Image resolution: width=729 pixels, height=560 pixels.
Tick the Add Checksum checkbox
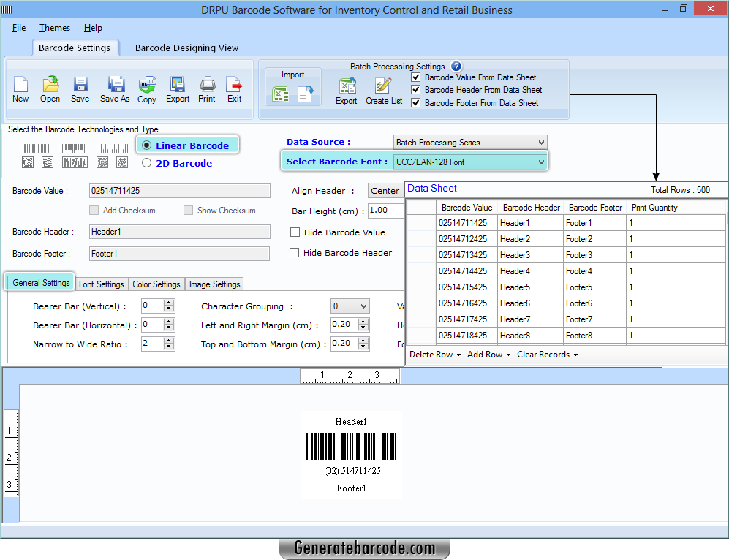click(94, 211)
